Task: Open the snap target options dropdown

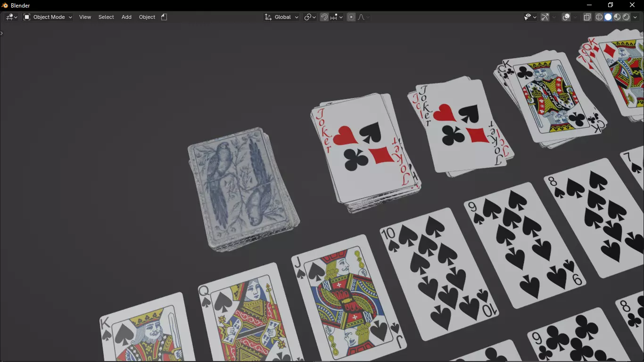Action: 337,17
